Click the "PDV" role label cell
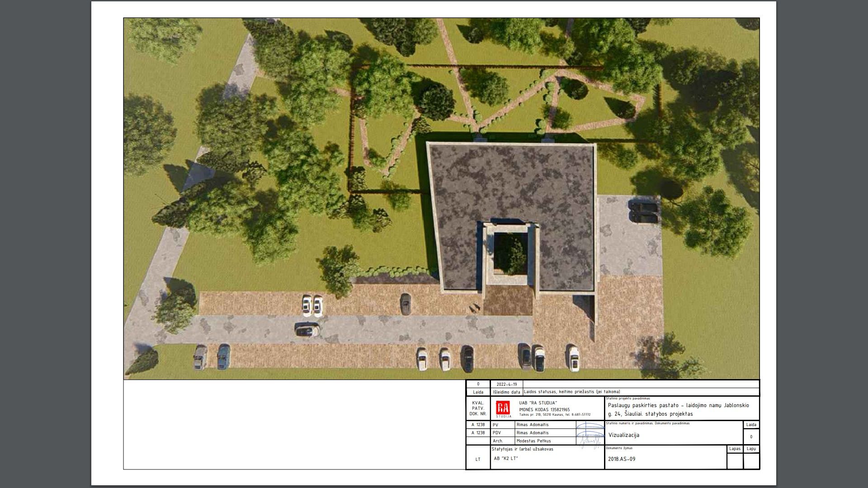Screen dimensions: 868x488 [x=496, y=433]
